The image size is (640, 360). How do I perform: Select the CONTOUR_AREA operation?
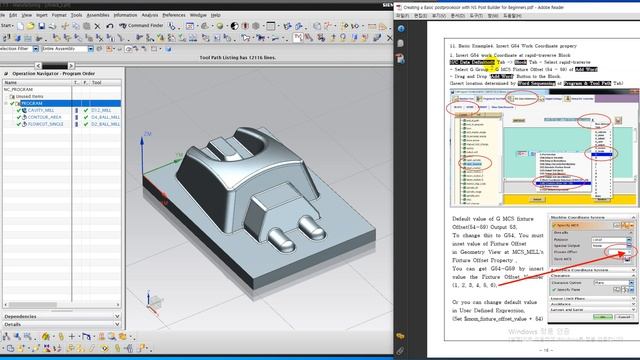(44, 117)
